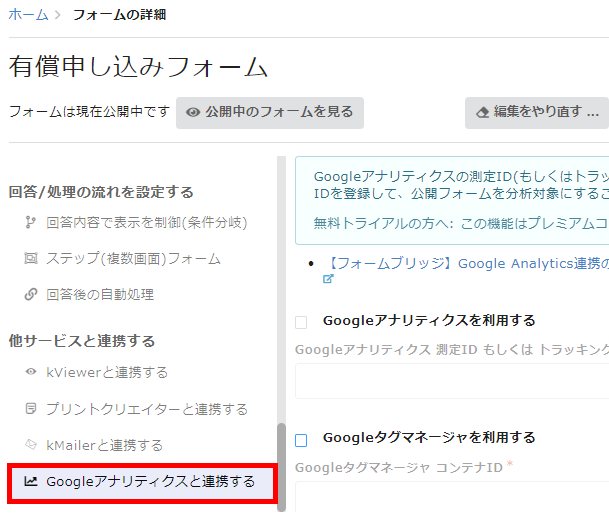Enable Googleタグマネージャを利用する checkbox
609x524 pixels.
(x=301, y=440)
